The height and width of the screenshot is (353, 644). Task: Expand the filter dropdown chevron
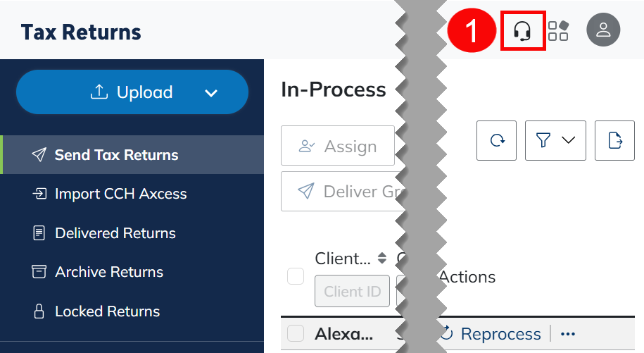569,140
